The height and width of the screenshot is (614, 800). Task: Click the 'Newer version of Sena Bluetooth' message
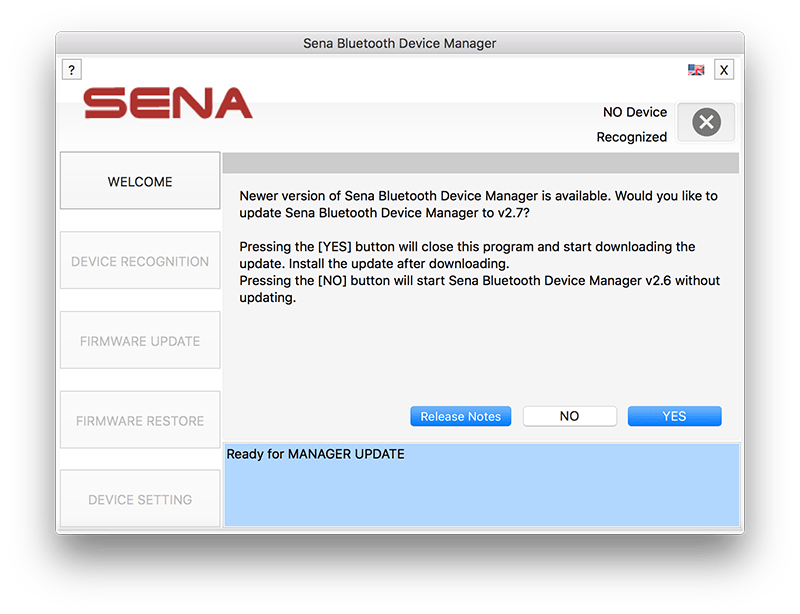point(479,204)
